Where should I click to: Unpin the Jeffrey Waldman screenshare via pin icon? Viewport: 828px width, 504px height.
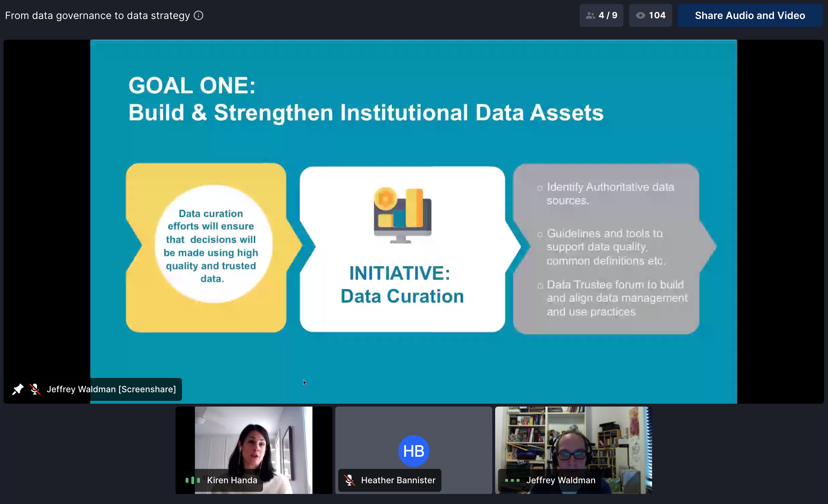pos(18,389)
